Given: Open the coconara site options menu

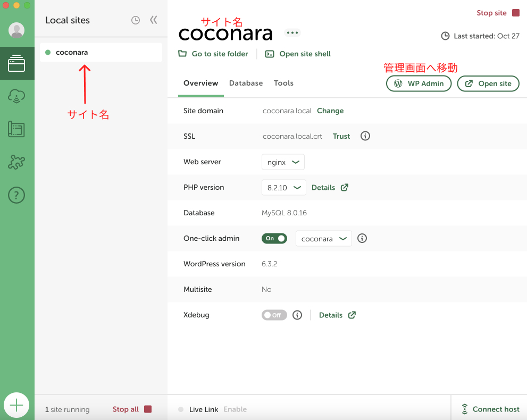Looking at the screenshot, I should click(292, 32).
